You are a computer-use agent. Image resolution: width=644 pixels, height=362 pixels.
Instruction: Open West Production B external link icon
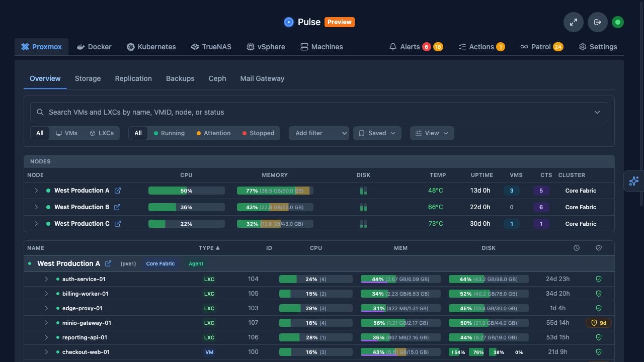117,207
